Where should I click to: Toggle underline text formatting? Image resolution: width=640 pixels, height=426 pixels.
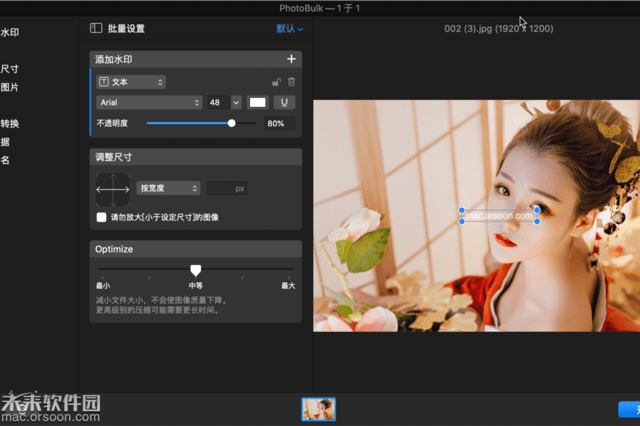coord(284,102)
